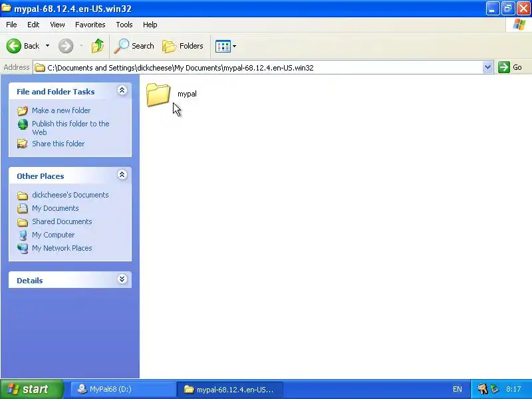Expand the address bar history dropdown
This screenshot has width=532, height=399.
487,68
